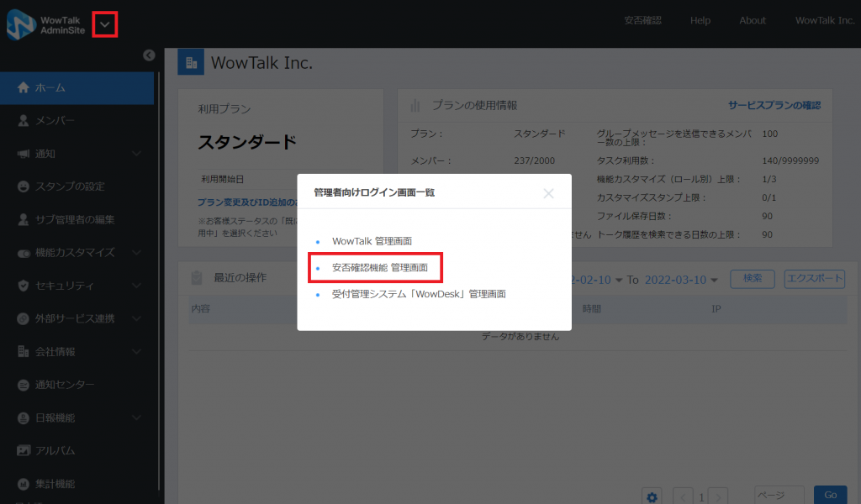Close the 管理者向けログイン画面一覧 dialog

tap(548, 193)
